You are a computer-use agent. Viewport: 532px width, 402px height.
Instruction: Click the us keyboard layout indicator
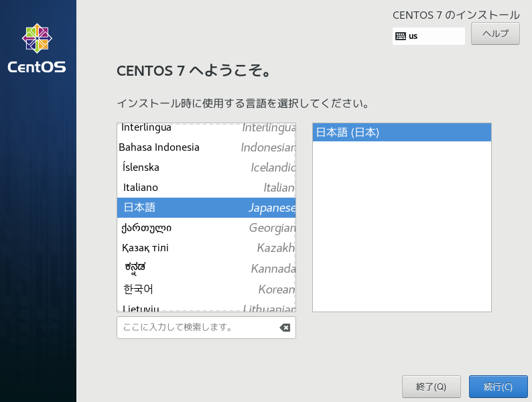[x=429, y=36]
